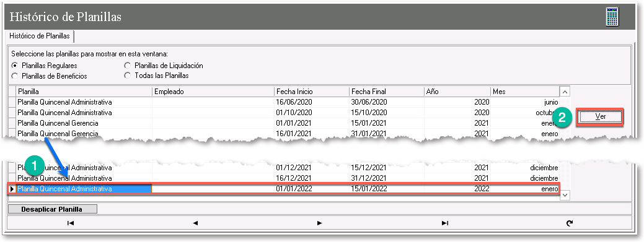This screenshot has width=644, height=242.
Task: Select the row starting 01/10/2020
Action: [284, 113]
